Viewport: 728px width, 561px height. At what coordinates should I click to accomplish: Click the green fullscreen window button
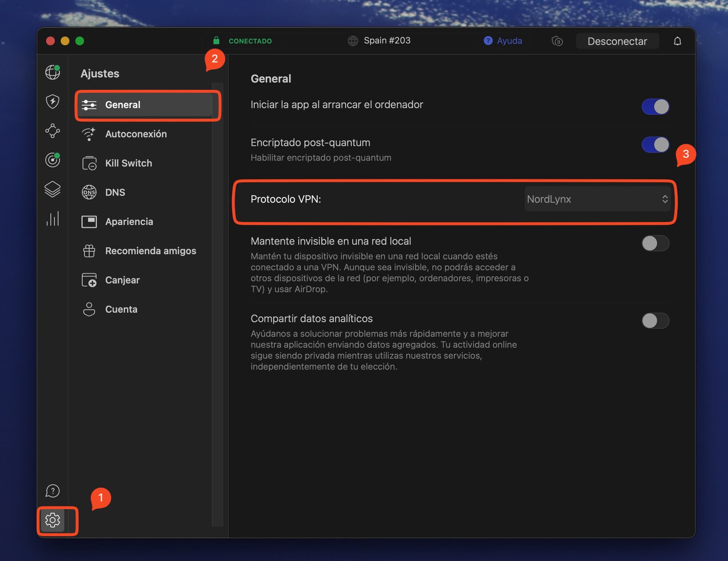(80, 41)
